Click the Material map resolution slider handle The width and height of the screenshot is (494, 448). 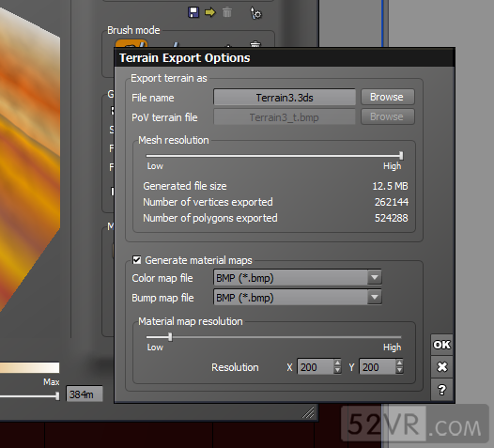[170, 337]
